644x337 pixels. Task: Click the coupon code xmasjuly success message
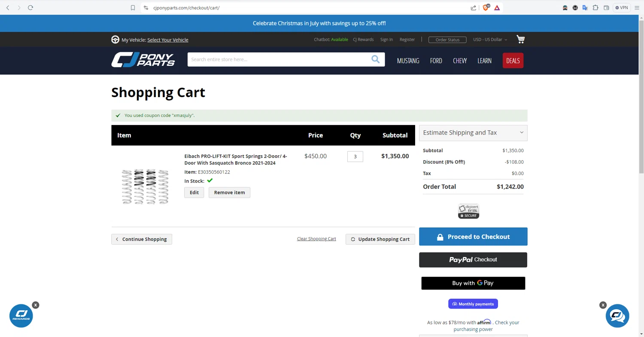point(159,115)
